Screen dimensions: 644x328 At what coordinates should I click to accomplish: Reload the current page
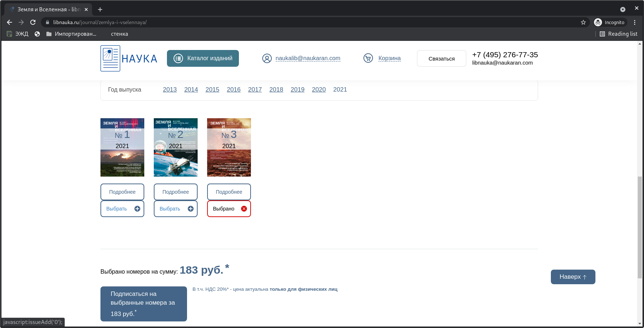pyautogui.click(x=33, y=22)
